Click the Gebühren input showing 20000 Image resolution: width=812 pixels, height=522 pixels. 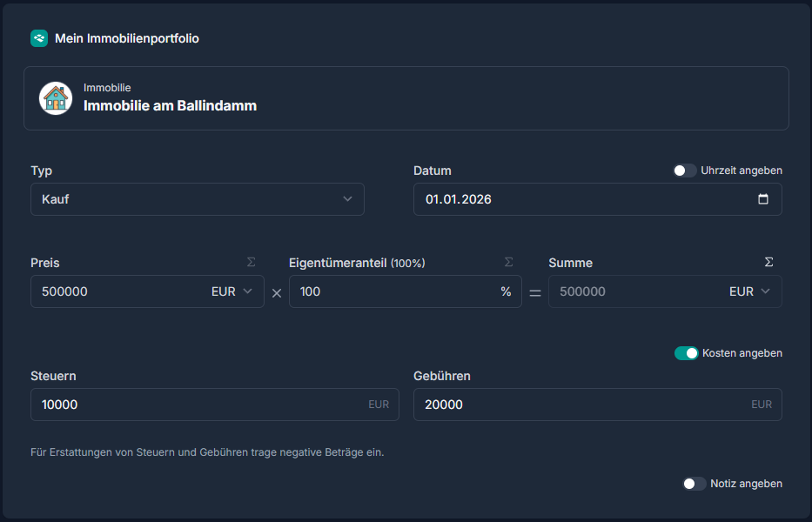[x=557, y=404]
